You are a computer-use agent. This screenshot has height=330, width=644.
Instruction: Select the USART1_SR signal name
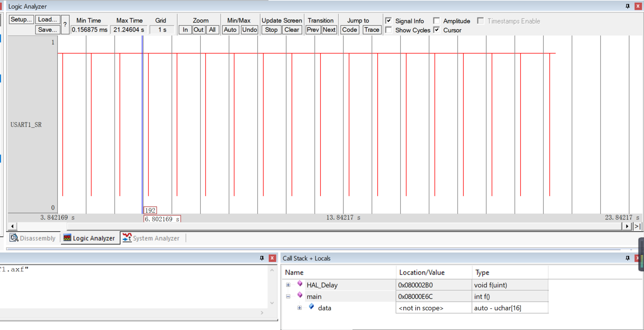click(26, 125)
